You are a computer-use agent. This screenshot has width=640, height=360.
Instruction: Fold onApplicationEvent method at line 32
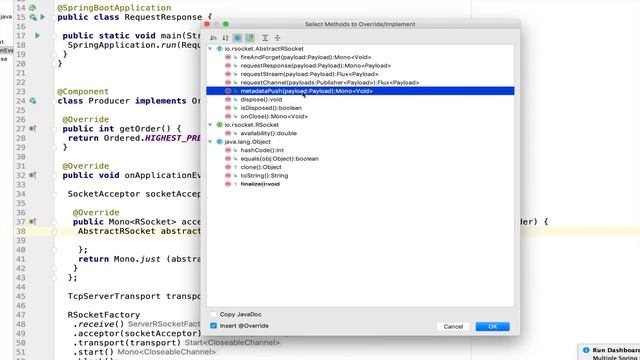(x=53, y=176)
